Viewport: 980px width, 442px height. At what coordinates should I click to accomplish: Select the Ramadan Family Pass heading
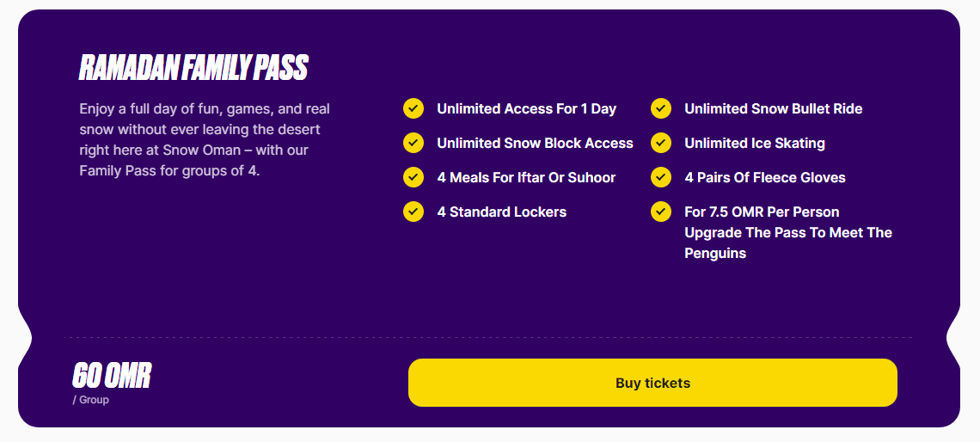point(193,68)
